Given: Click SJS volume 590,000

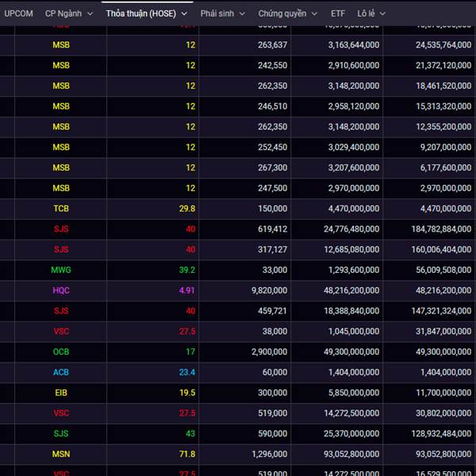Looking at the screenshot, I should click(273, 433).
